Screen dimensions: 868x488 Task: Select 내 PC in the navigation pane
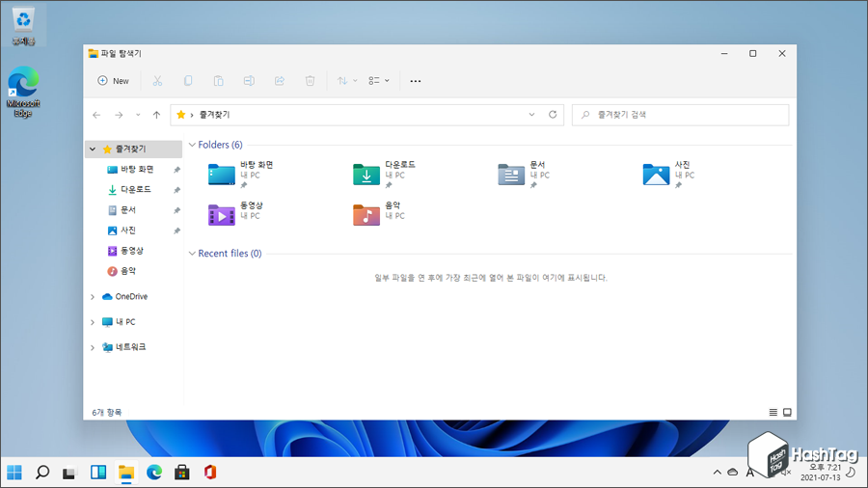point(119,322)
